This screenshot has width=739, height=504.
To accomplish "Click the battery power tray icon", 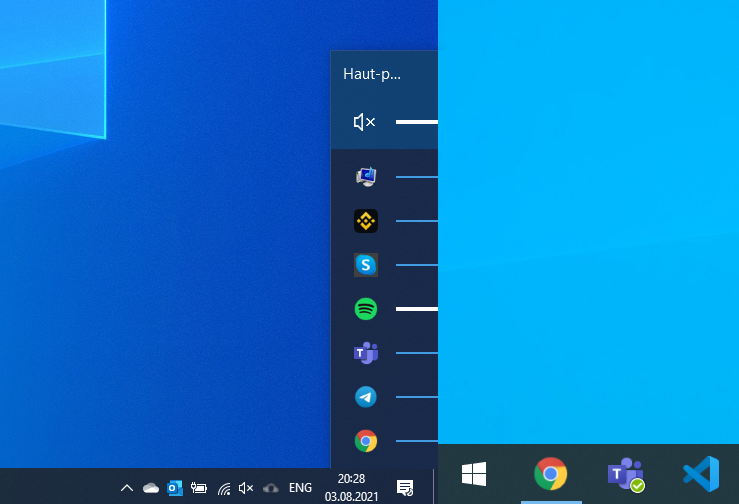I will pos(199,488).
